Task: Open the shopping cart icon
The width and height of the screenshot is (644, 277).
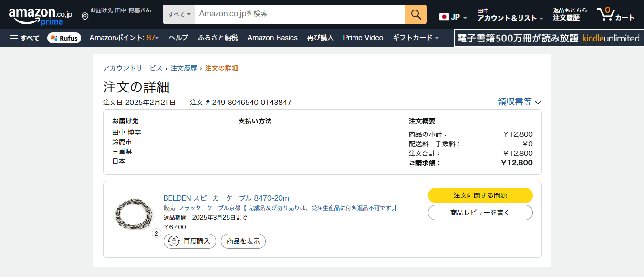Action: pyautogui.click(x=615, y=14)
